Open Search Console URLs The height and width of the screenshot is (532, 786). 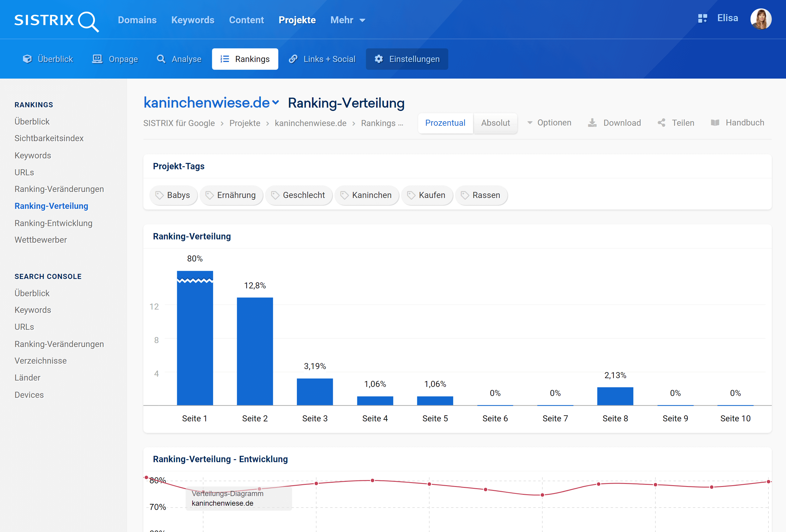pyautogui.click(x=24, y=327)
